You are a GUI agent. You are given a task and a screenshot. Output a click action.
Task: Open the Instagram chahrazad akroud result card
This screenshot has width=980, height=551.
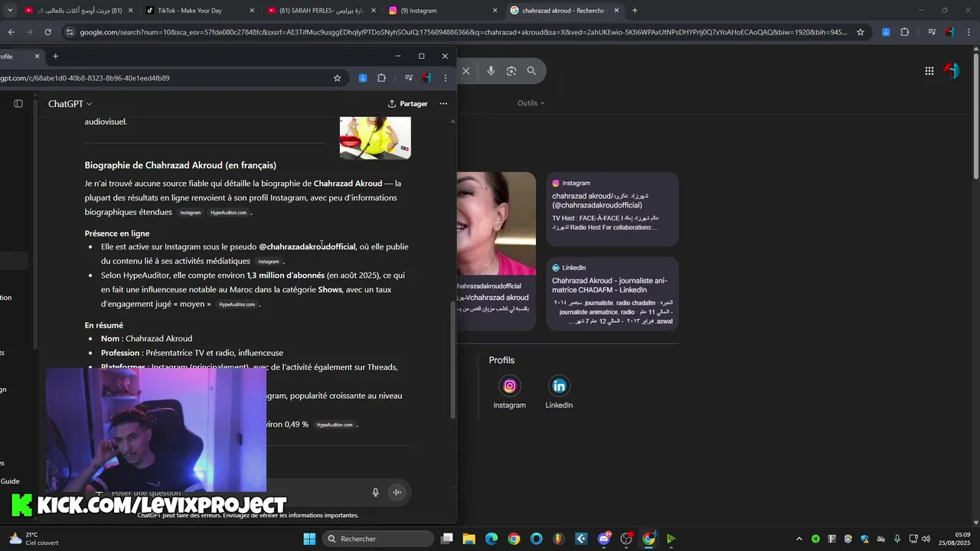612,209
